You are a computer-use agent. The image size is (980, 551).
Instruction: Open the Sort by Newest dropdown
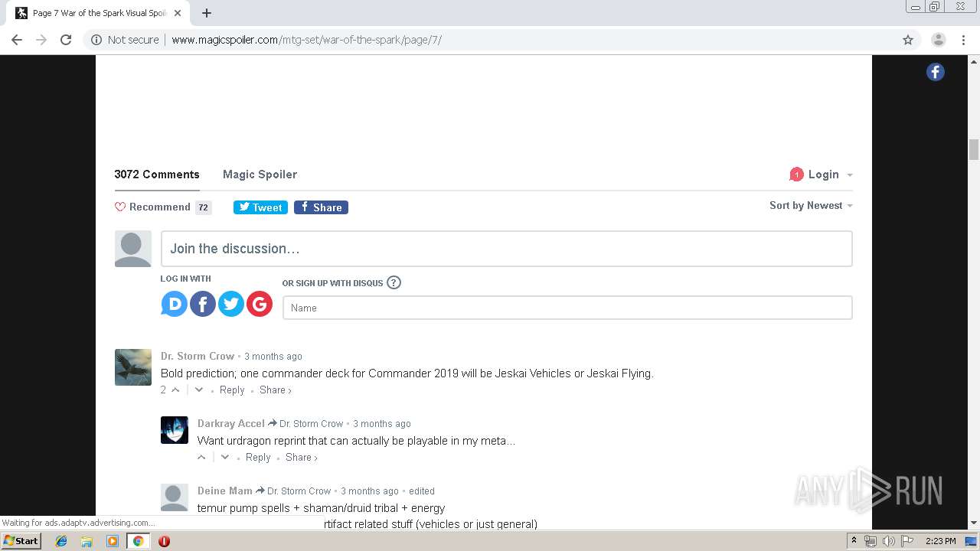pos(811,205)
